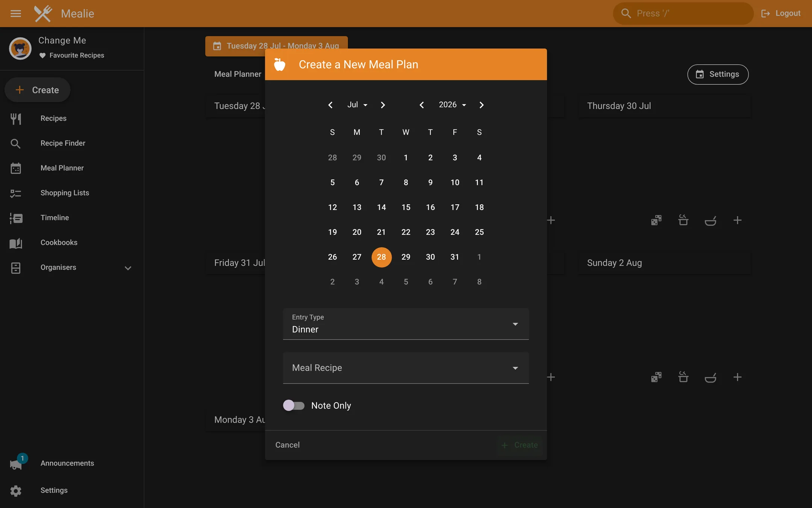
Task: Go to next month arrow
Action: [383, 105]
